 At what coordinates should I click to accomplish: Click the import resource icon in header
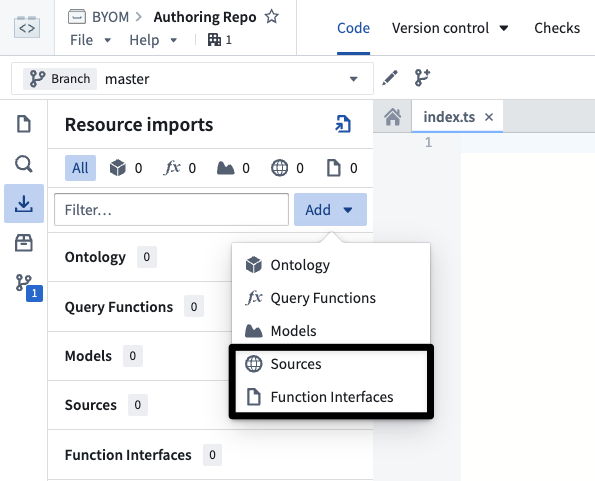click(343, 124)
